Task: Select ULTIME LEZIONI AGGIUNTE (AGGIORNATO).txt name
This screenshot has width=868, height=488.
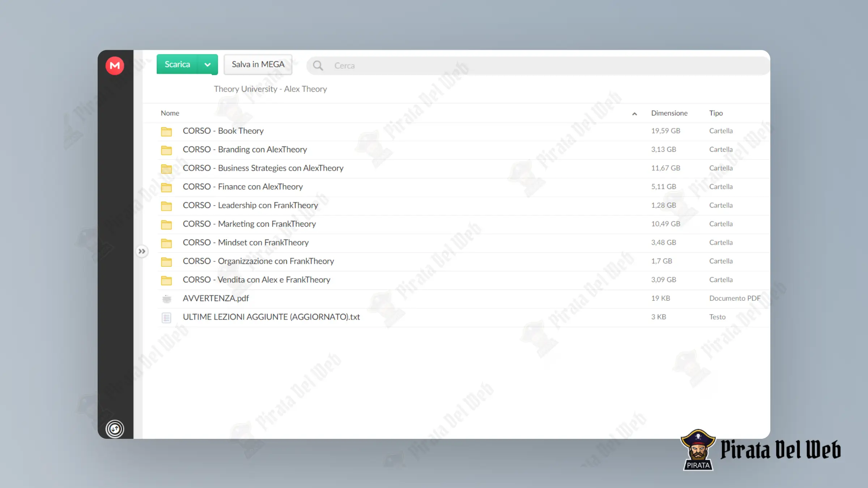Action: pos(271,317)
